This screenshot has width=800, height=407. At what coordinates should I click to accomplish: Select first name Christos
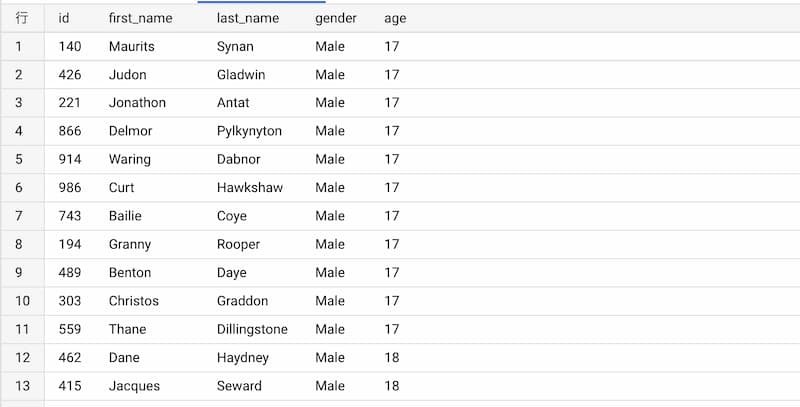pyautogui.click(x=134, y=301)
